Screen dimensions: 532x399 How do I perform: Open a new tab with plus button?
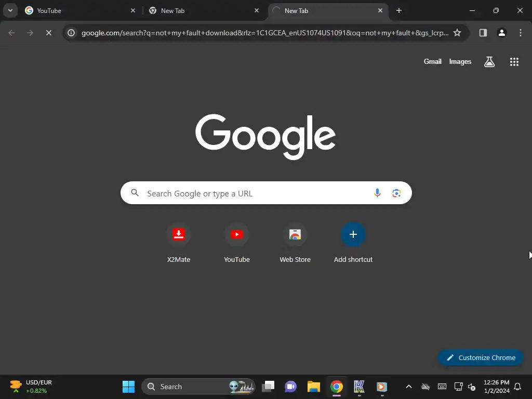click(398, 10)
